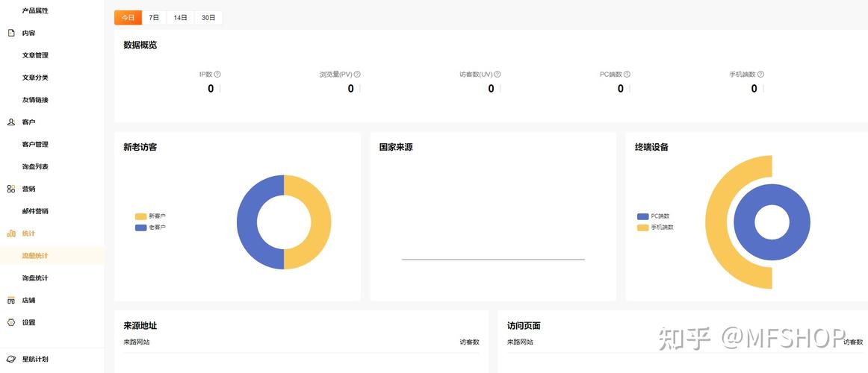Open 产品属性 in the sidebar
Image resolution: width=868 pixels, height=373 pixels.
tap(35, 11)
